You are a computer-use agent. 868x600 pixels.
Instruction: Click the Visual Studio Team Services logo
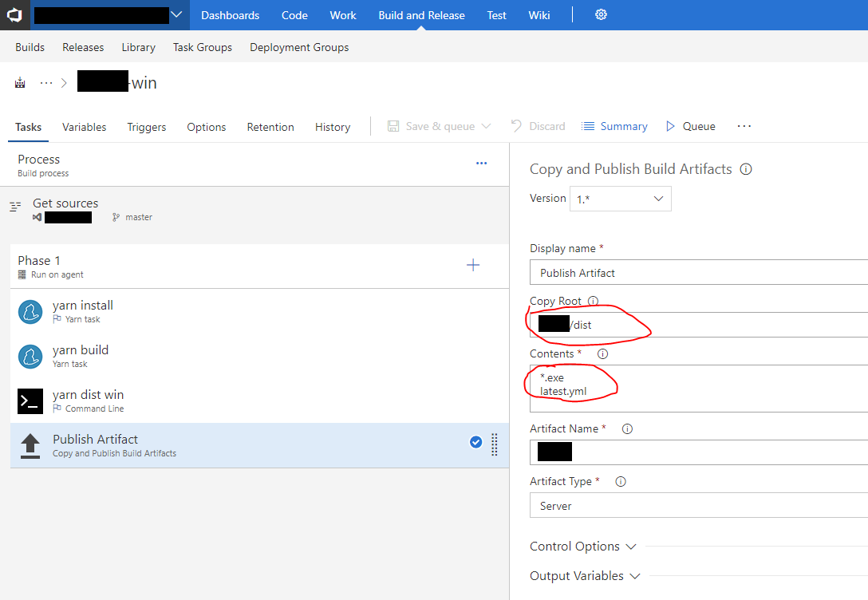pyautogui.click(x=14, y=15)
